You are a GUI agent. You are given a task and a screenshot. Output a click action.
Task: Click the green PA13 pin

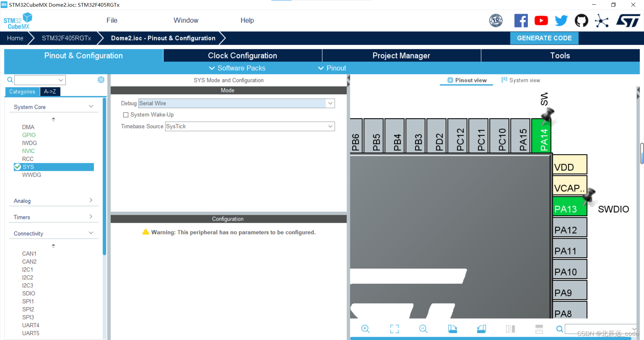pos(570,207)
